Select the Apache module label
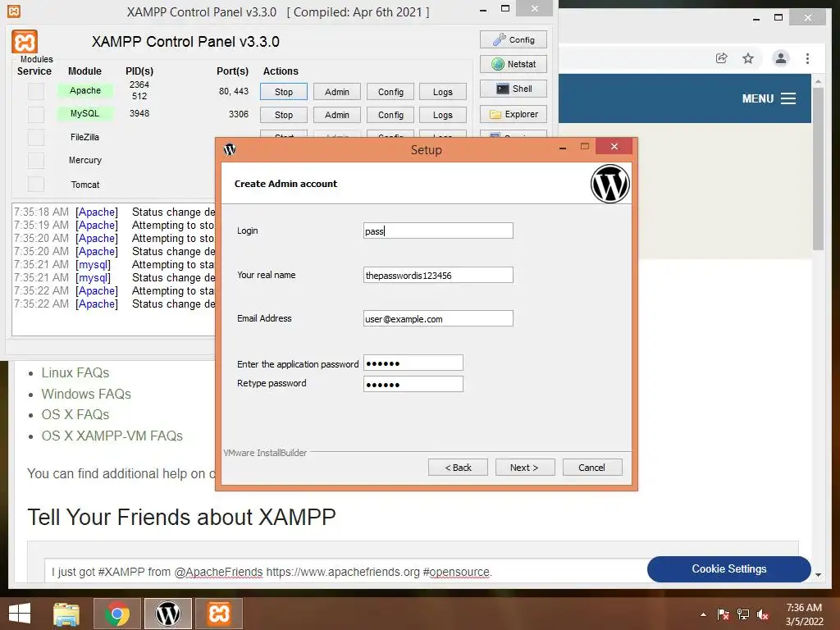The height and width of the screenshot is (630, 840). (85, 90)
